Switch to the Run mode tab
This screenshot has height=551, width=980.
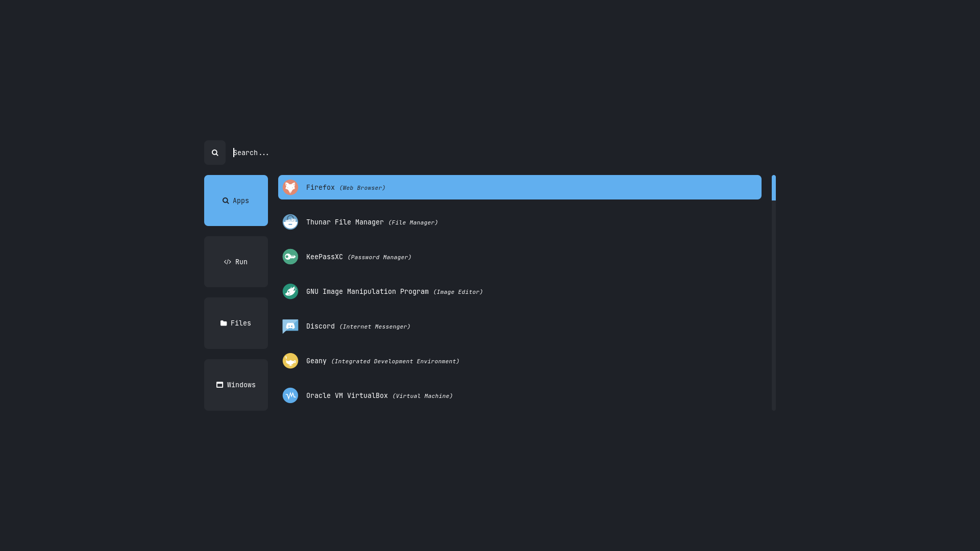pyautogui.click(x=236, y=262)
